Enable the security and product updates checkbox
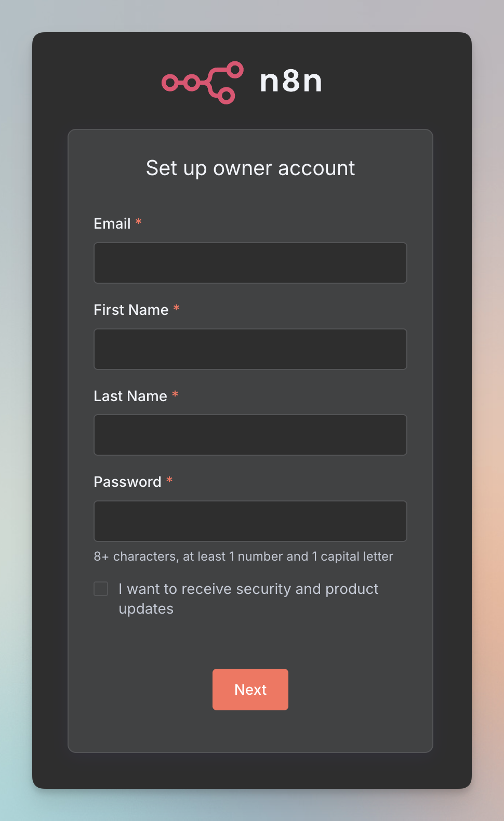This screenshot has width=504, height=821. pos(101,589)
